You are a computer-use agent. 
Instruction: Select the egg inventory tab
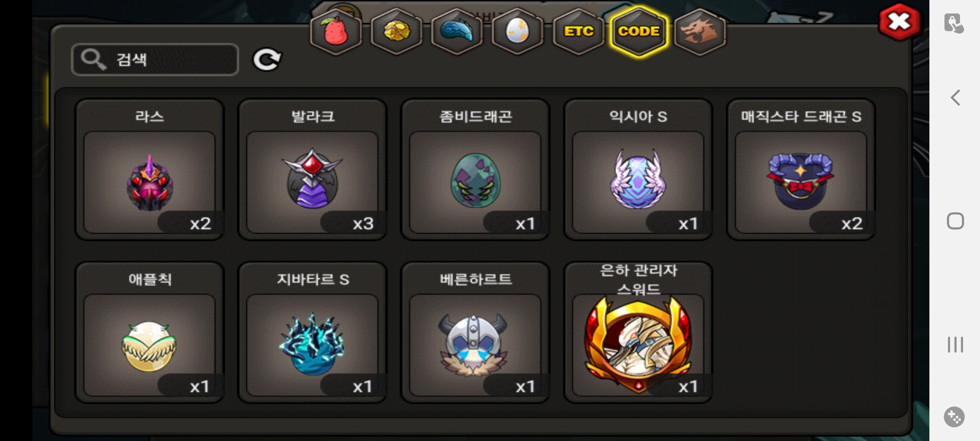point(517,31)
